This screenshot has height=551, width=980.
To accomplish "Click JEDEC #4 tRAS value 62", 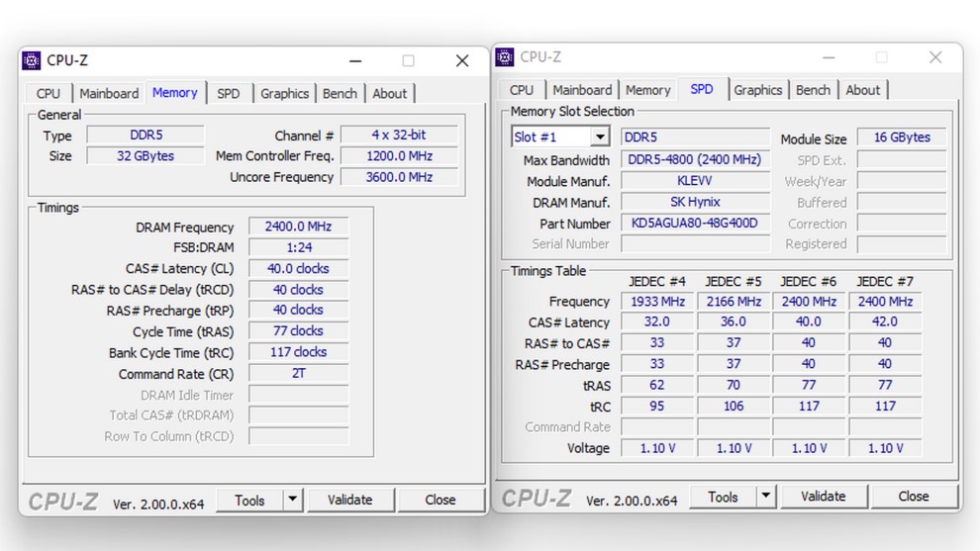I will click(x=657, y=386).
